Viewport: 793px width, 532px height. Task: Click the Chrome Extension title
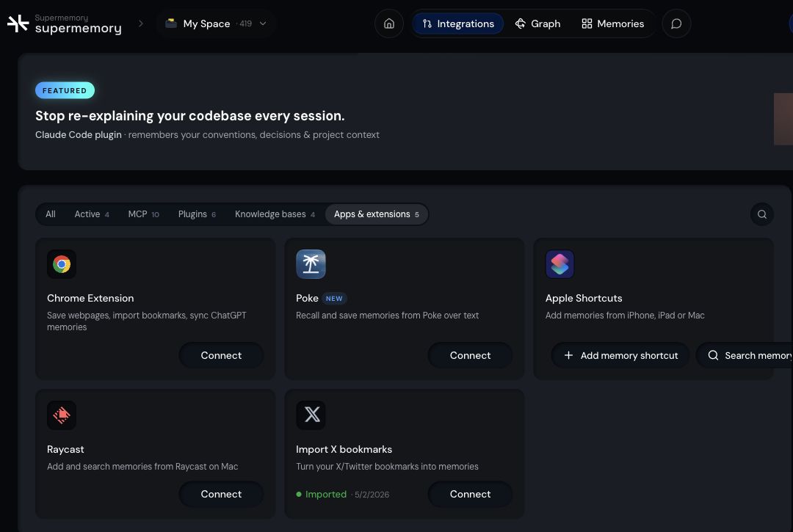coord(90,298)
